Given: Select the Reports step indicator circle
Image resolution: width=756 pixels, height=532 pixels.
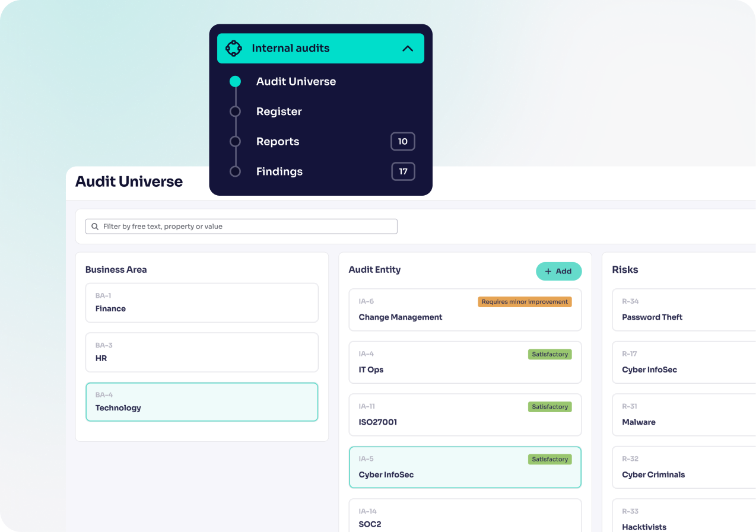Looking at the screenshot, I should [x=235, y=141].
